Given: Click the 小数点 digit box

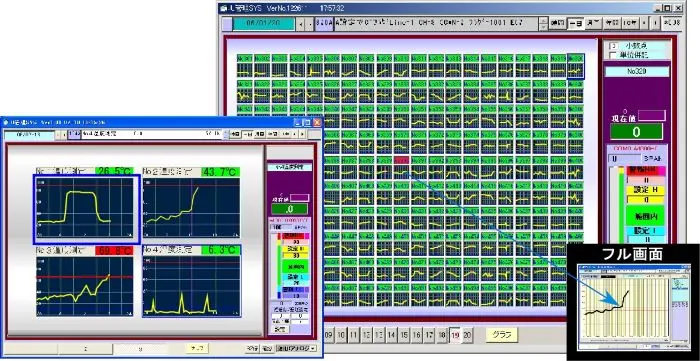Looking at the screenshot, I should click(x=613, y=46).
